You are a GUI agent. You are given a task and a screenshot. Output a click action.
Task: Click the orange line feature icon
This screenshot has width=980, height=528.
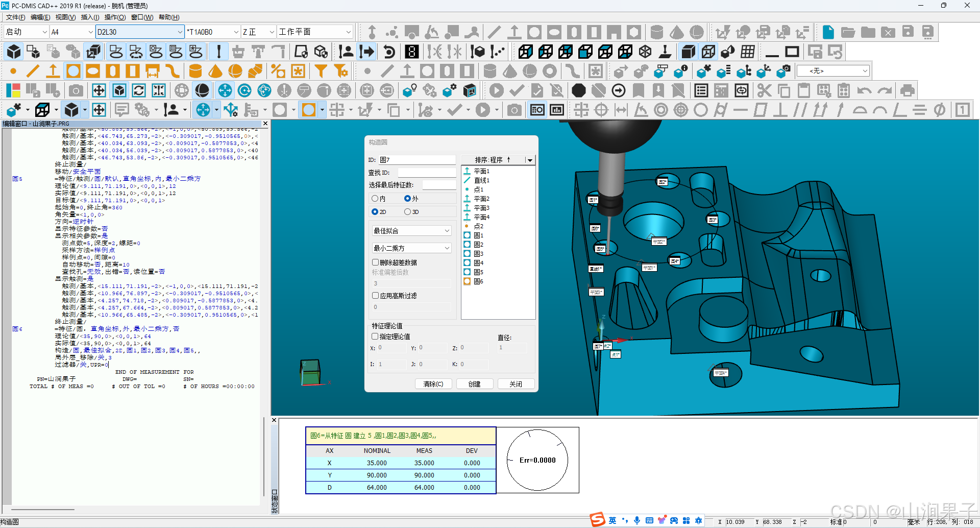pos(33,71)
